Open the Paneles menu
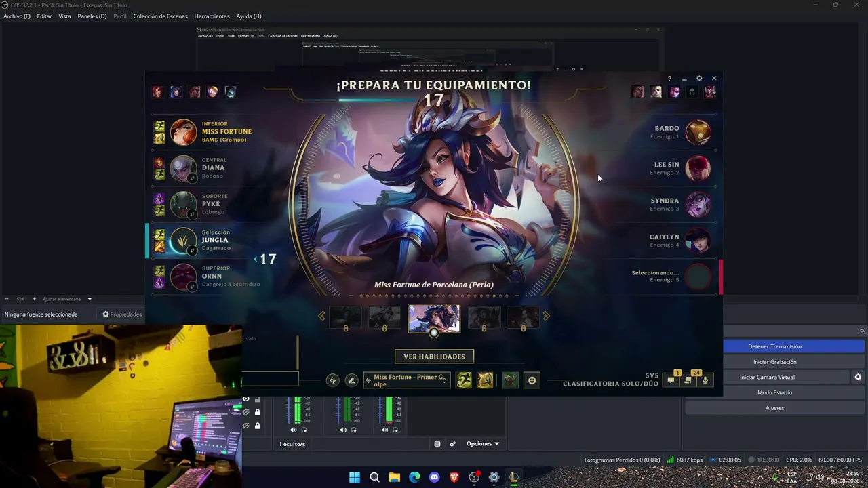Viewport: 868px width, 488px height. click(92, 16)
